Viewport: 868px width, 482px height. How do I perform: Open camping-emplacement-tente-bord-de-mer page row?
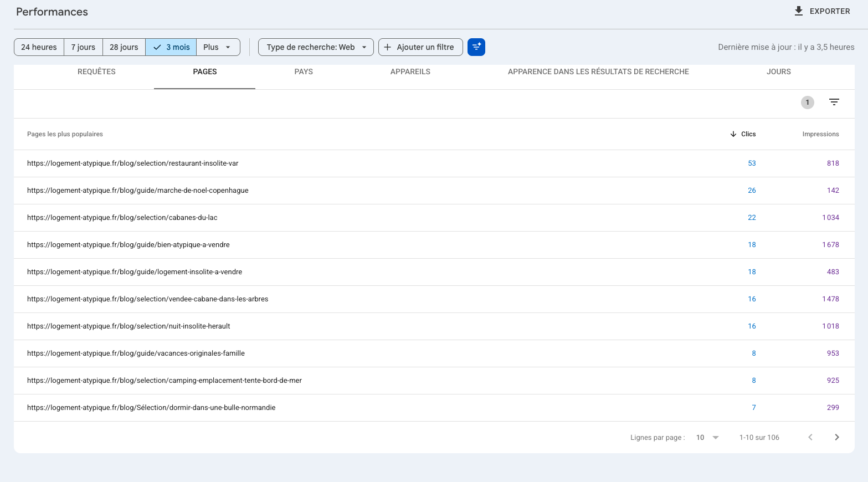click(434, 381)
